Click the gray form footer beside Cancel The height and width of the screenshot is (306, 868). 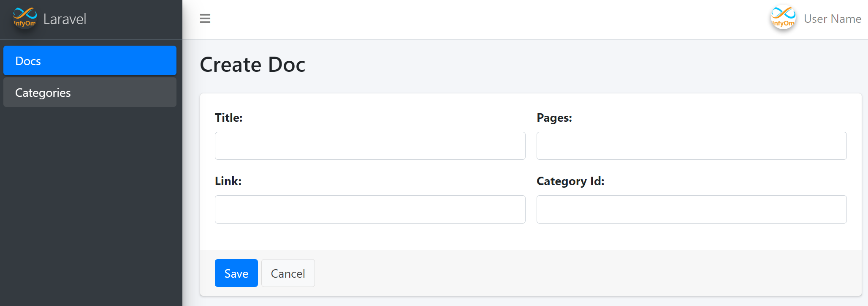click(x=549, y=273)
